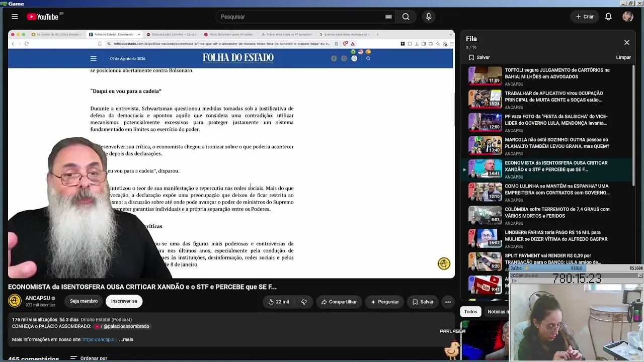
Task: Open MARCOLA não está SOZINHO queue video
Action: tap(547, 145)
